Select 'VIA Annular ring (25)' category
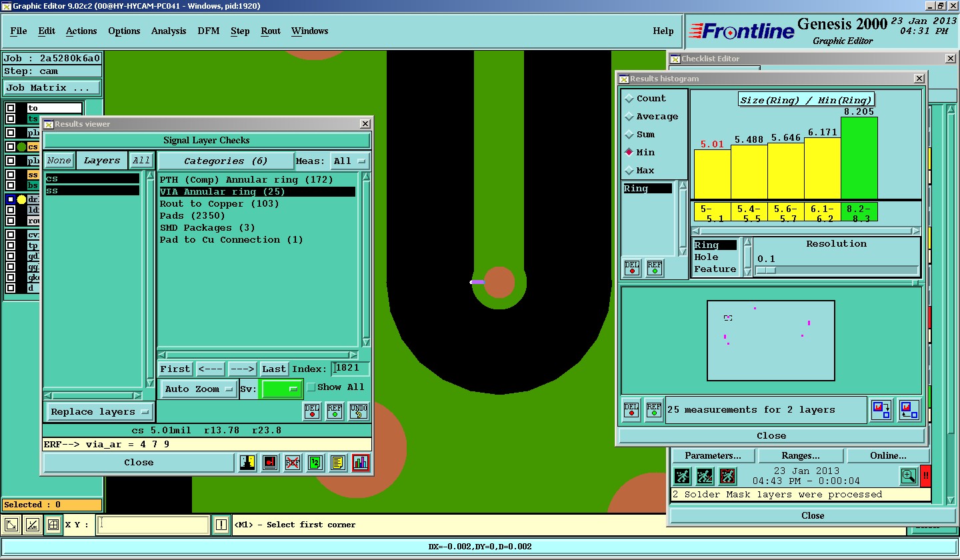This screenshot has height=560, width=960. coord(257,192)
